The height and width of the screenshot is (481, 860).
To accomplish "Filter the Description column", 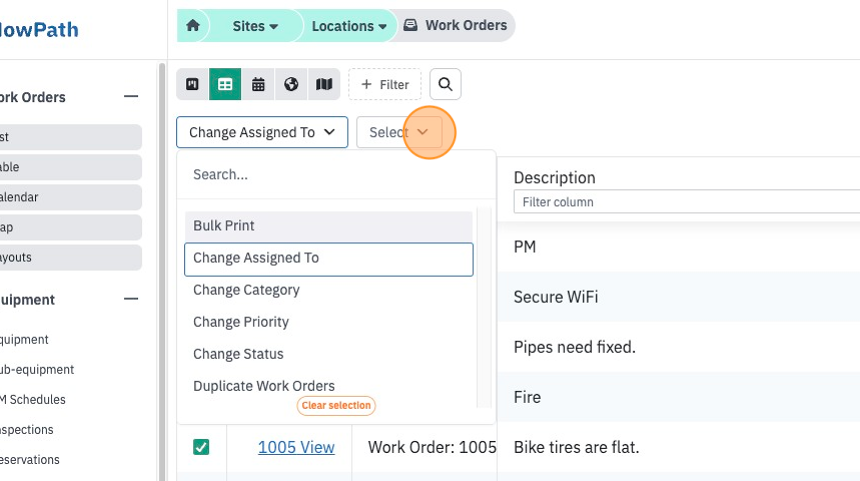I will click(687, 202).
